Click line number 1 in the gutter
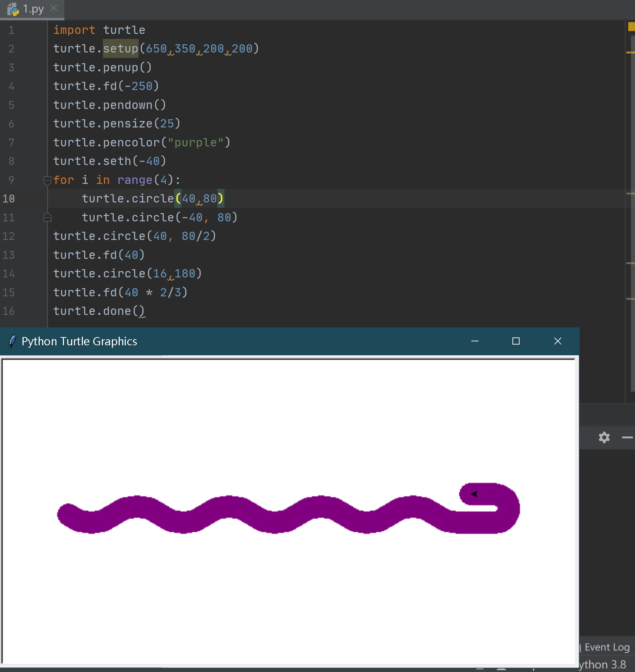This screenshot has height=672, width=635. point(11,30)
